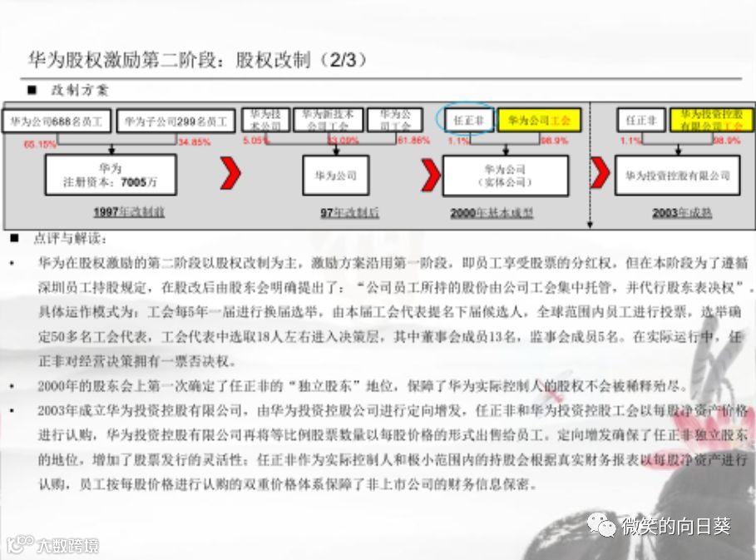This screenshot has width=756, height=560.
Task: Select the 5.05% share label
Action: click(x=256, y=141)
